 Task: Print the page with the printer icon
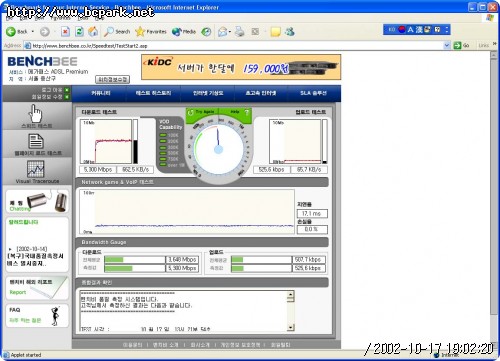(240, 32)
